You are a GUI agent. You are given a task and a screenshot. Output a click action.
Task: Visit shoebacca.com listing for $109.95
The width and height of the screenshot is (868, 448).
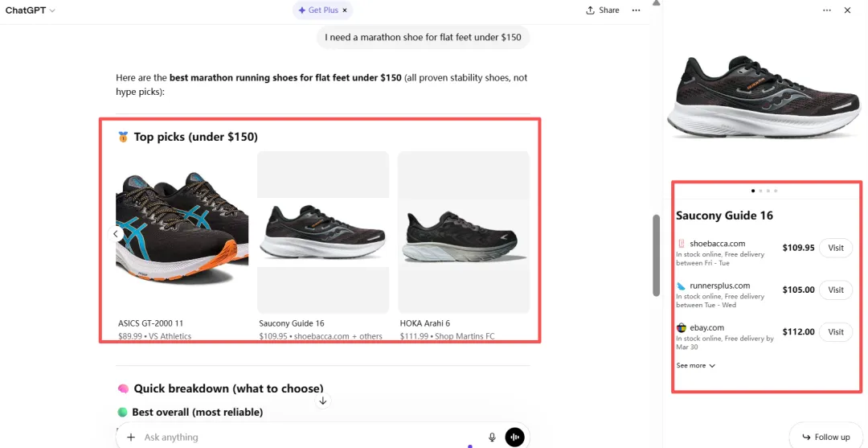click(835, 248)
